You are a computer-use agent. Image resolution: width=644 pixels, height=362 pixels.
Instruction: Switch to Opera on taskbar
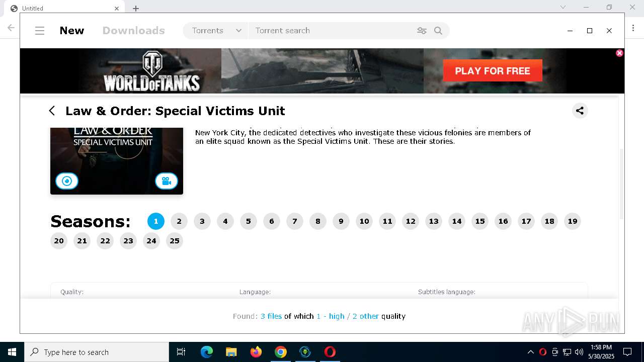[x=330, y=352]
